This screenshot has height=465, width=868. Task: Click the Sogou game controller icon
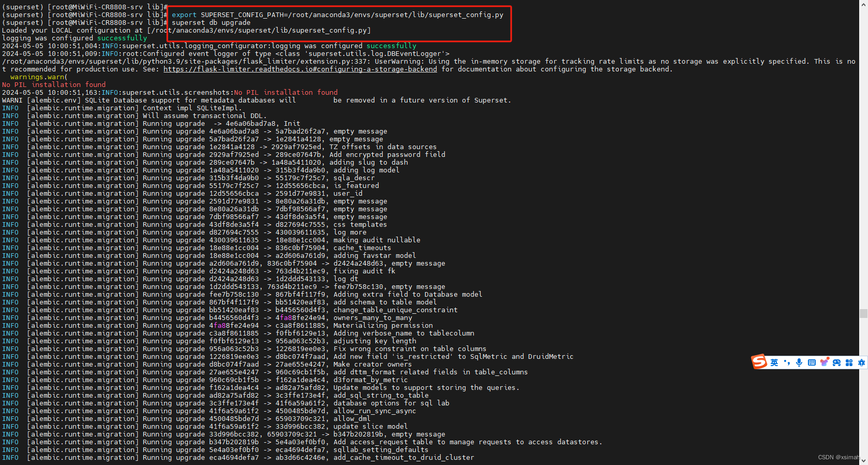(836, 362)
